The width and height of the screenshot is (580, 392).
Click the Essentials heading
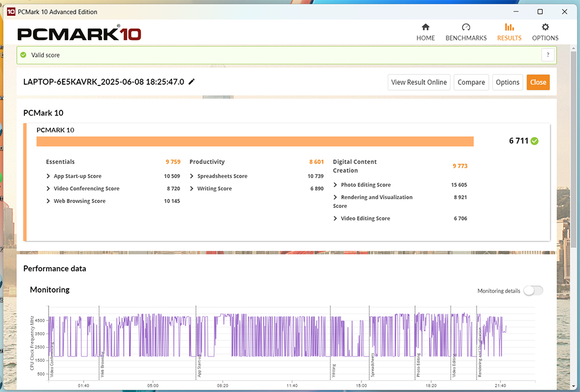(x=60, y=162)
